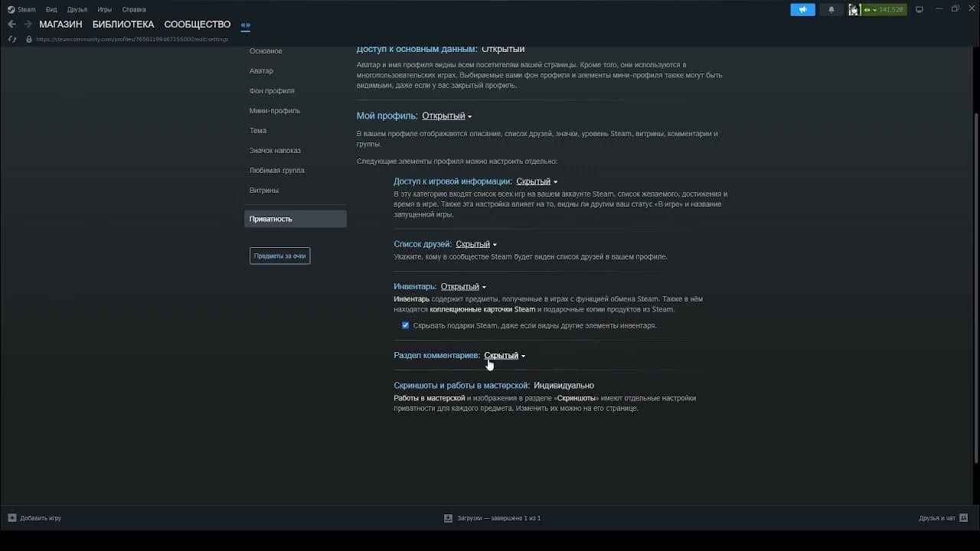This screenshot has height=551, width=980.
Task: Open Доступ к игровой информации dropdown
Action: 537,182
